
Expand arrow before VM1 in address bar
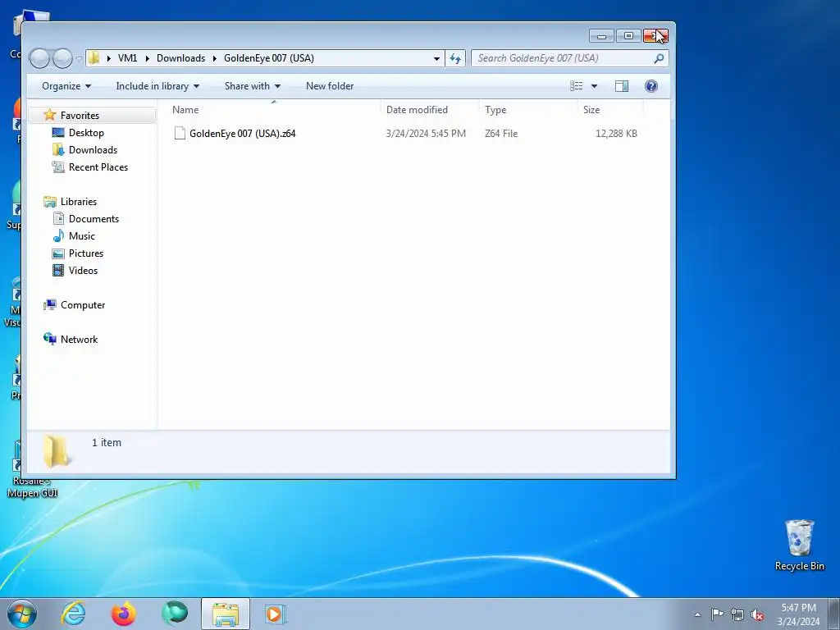pos(109,58)
